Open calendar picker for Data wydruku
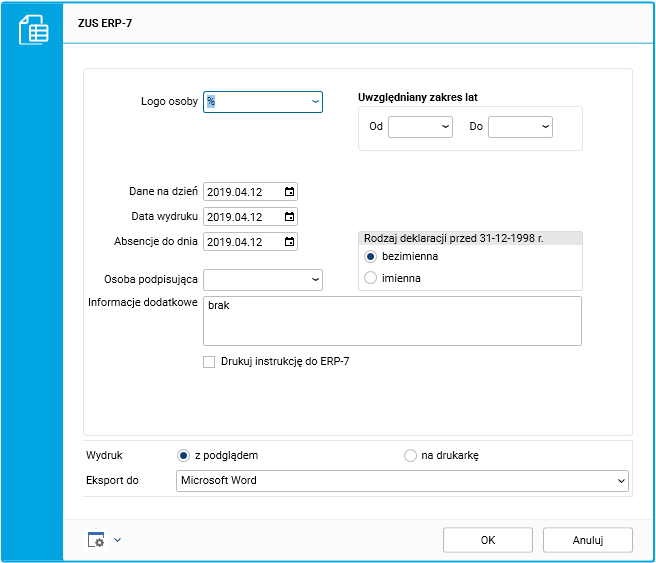 tap(289, 217)
